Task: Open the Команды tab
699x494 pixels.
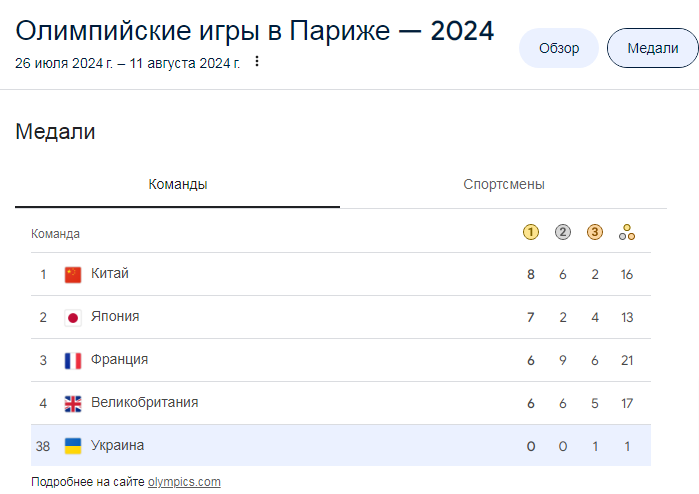Action: tap(177, 185)
